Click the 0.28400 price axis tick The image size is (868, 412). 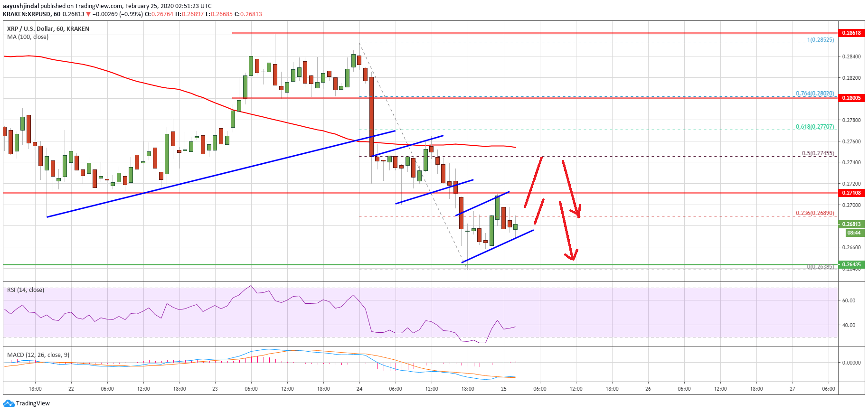pos(851,56)
